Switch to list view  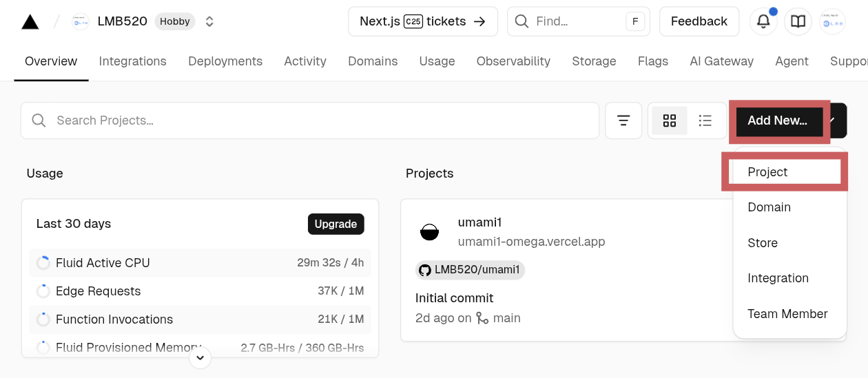click(705, 121)
